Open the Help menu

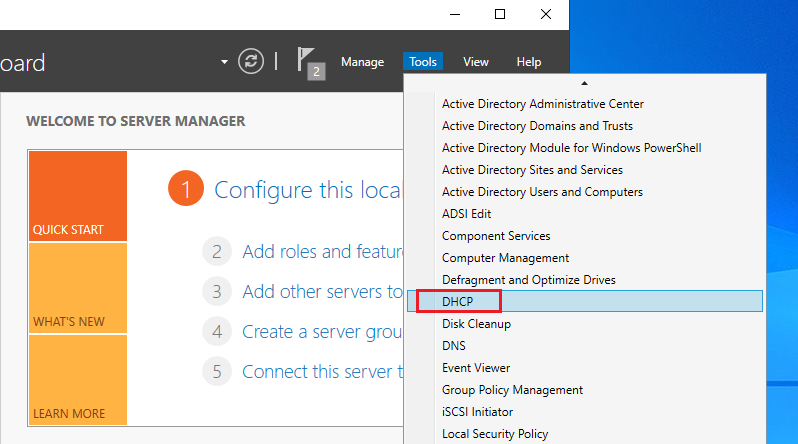tap(528, 62)
